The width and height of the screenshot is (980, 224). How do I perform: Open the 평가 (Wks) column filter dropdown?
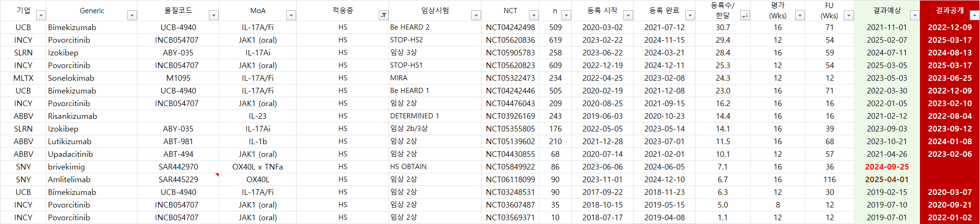800,15
